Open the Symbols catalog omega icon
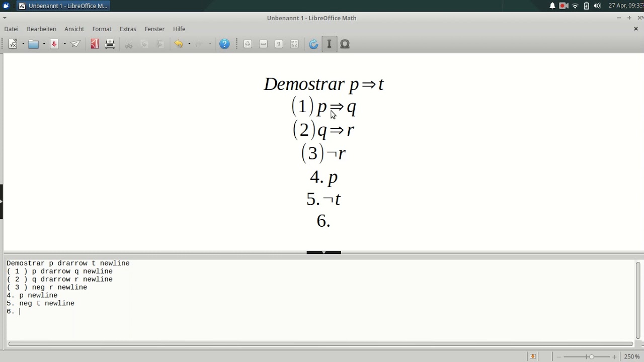This screenshot has width=644, height=362. [x=345, y=44]
